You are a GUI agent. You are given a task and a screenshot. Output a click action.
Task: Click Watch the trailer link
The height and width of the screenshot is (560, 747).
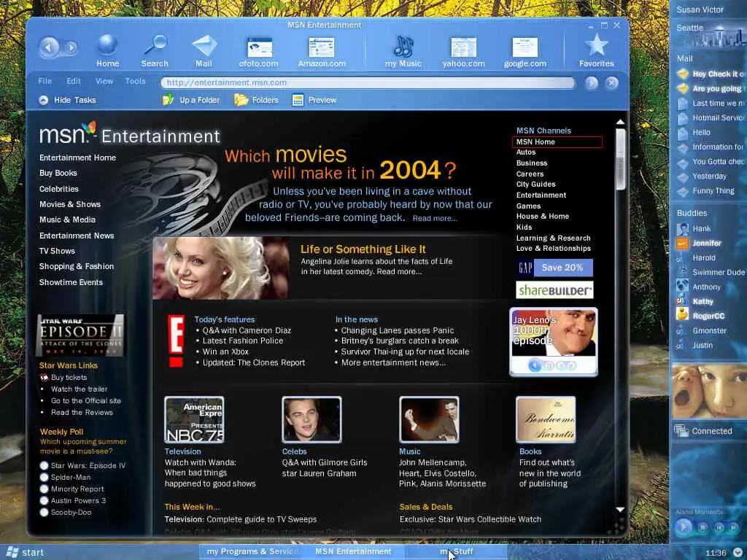click(x=79, y=389)
